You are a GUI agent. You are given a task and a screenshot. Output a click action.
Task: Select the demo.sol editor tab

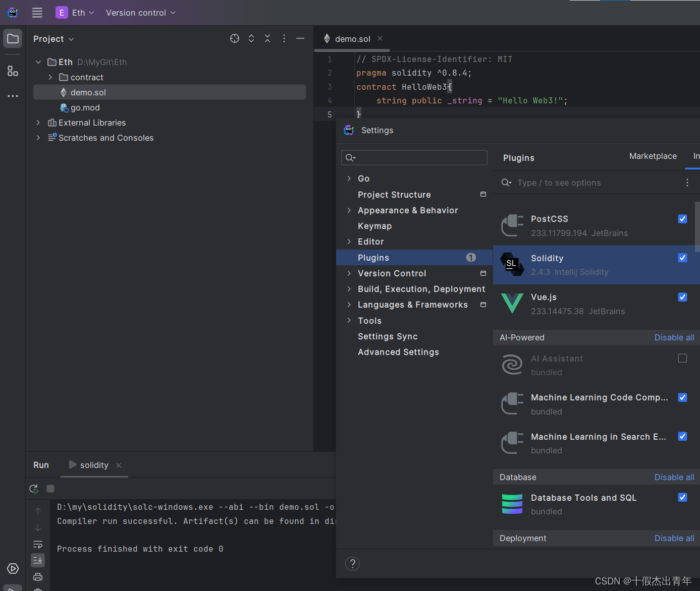click(352, 39)
